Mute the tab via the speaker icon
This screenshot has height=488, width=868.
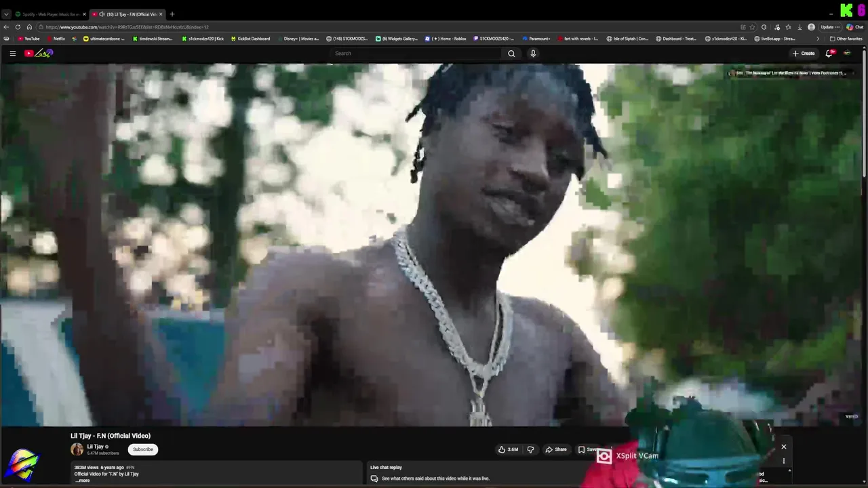click(102, 14)
